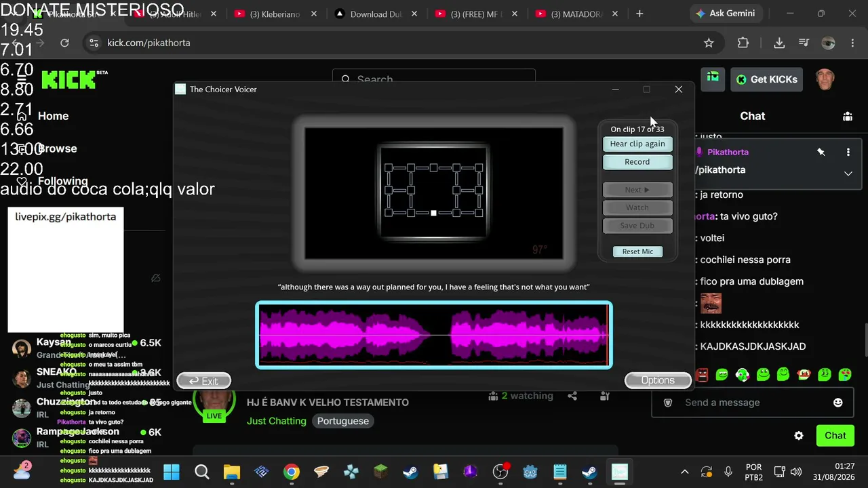868x488 pixels.
Task: Pick the red angry emote
Action: pyautogui.click(x=702, y=374)
